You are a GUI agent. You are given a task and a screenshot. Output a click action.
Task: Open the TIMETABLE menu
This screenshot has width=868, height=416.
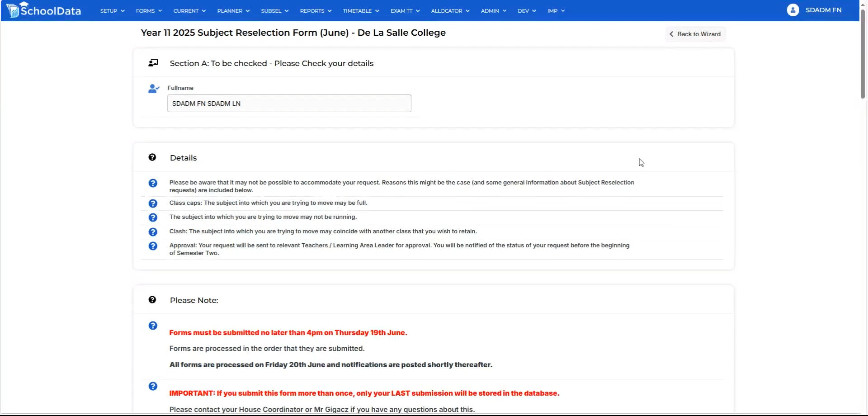click(361, 11)
